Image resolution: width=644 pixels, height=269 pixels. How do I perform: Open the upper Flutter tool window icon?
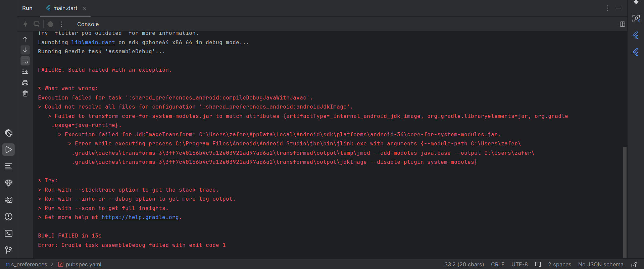[636, 36]
